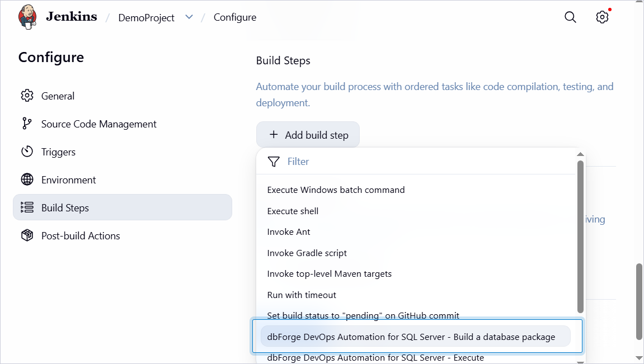This screenshot has height=364, width=644.
Task: Click the Configure breadcrumb
Action: click(235, 17)
